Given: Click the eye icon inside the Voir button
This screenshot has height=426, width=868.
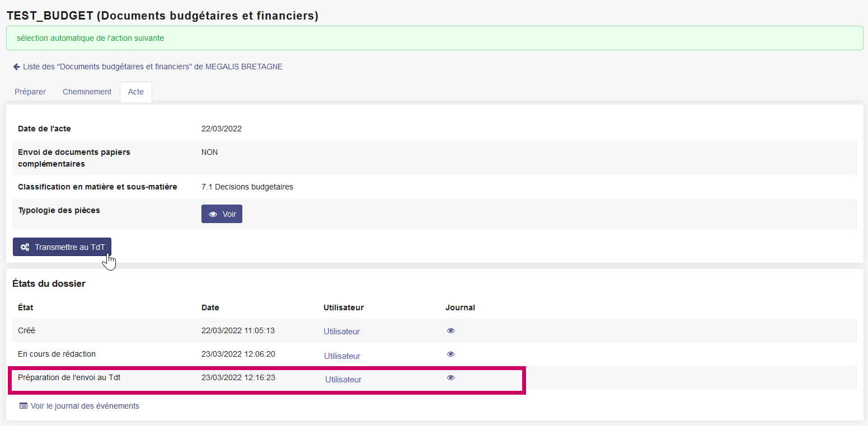Looking at the screenshot, I should [213, 214].
